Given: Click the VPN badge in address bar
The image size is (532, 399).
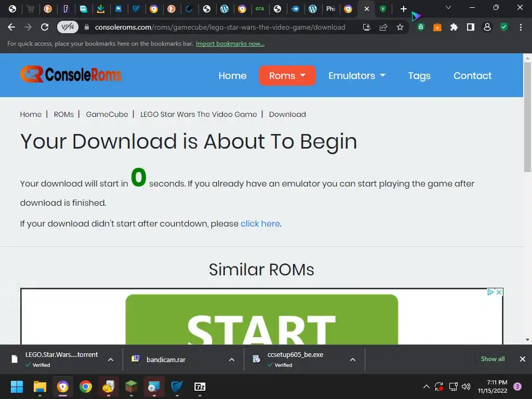Looking at the screenshot, I should point(68,27).
